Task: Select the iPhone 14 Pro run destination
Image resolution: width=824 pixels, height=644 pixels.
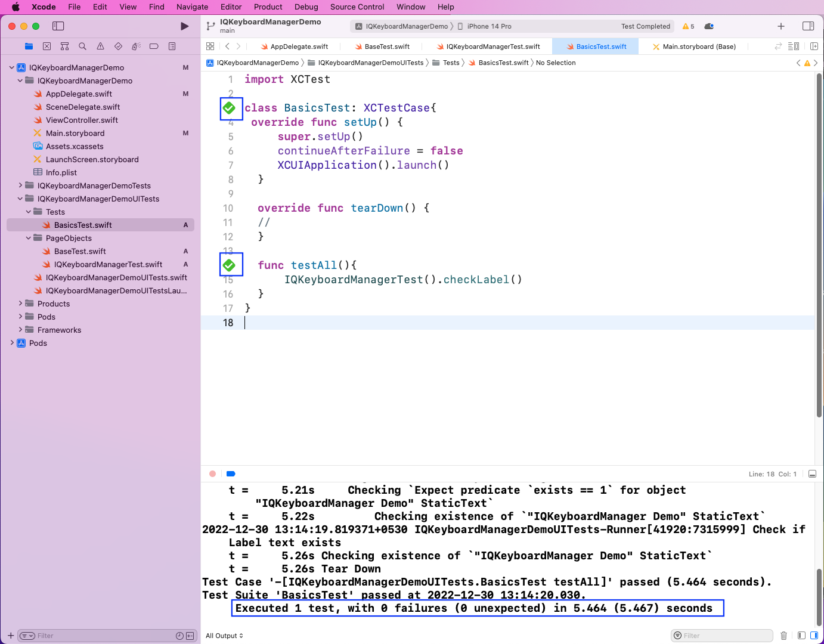Action: pos(484,26)
